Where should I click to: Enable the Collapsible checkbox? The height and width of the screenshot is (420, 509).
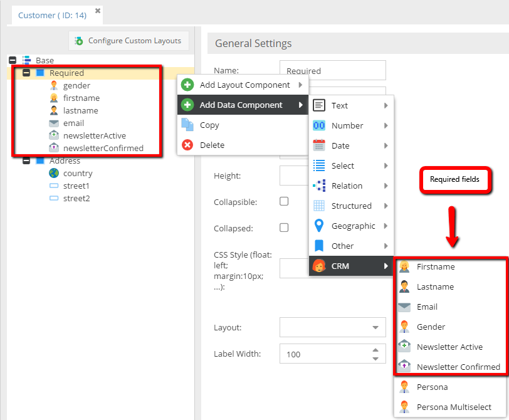284,201
